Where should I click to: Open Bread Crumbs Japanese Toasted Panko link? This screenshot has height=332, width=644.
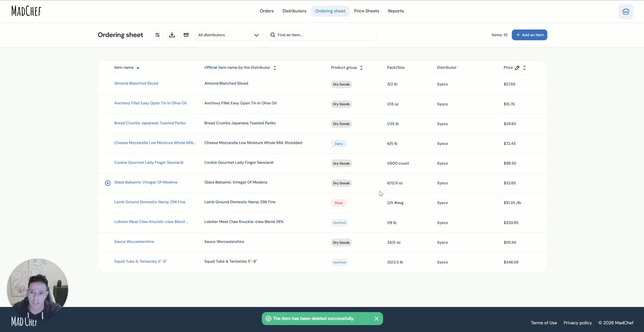click(x=150, y=123)
